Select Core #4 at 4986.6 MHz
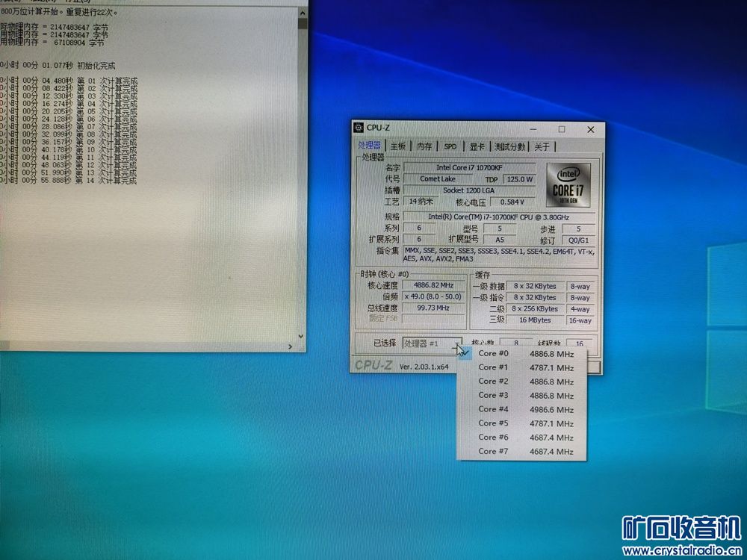The width and height of the screenshot is (747, 560). (x=521, y=409)
